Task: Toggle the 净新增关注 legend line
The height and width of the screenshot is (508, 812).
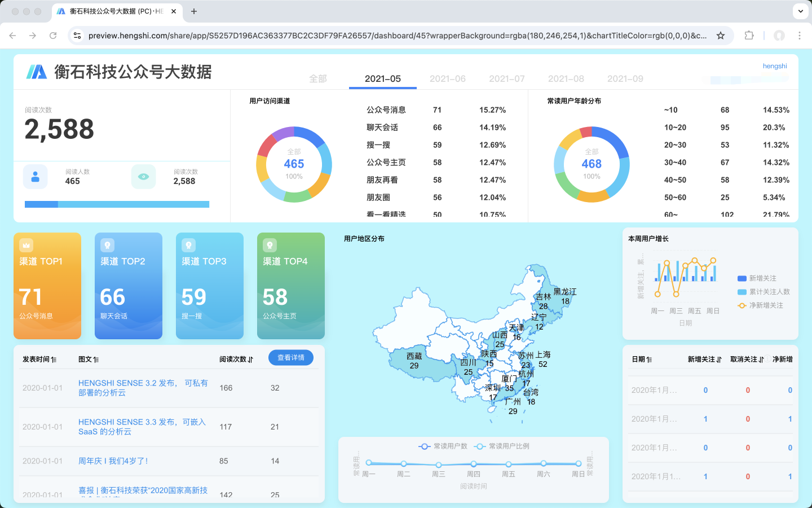Action: 760,305
